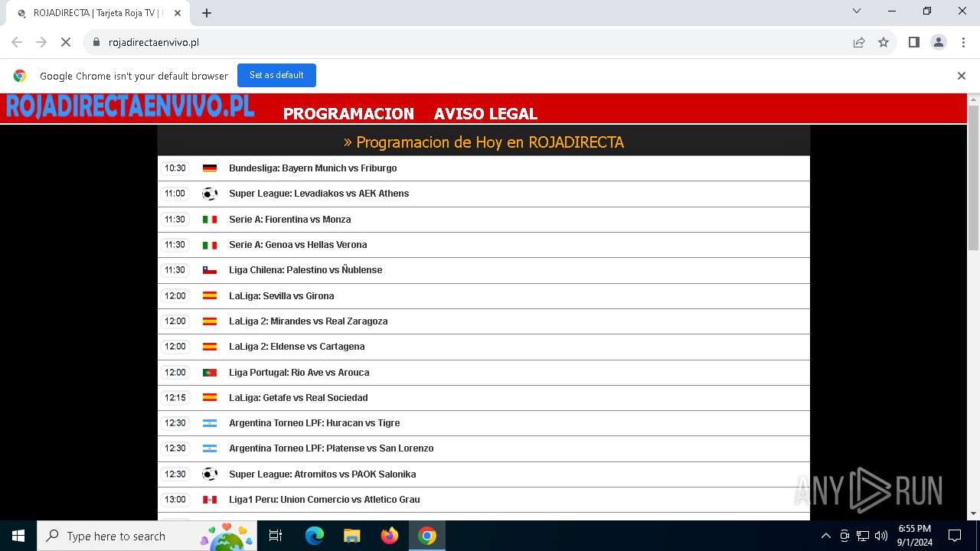Image resolution: width=980 pixels, height=551 pixels.
Task: Click the 10:30 time badge
Action: point(175,168)
